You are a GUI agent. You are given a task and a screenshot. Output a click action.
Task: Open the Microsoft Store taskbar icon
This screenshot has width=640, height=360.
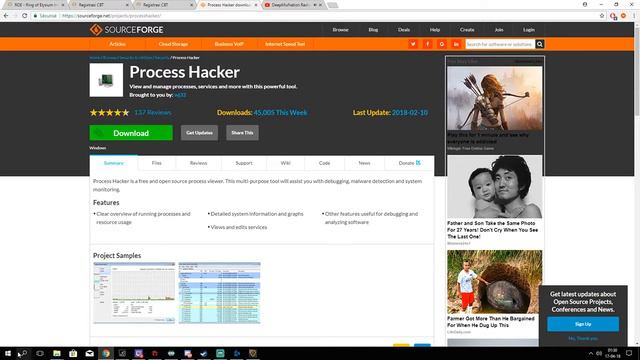tap(73, 353)
